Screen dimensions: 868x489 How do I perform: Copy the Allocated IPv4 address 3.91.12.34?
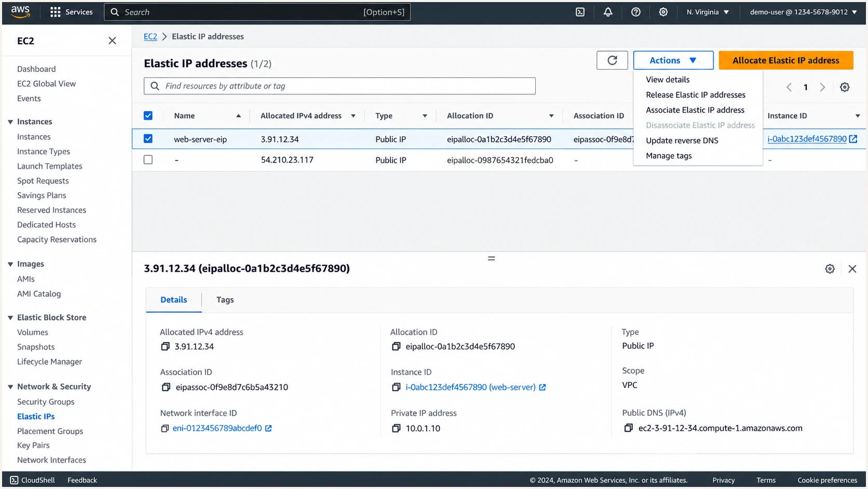(x=165, y=346)
